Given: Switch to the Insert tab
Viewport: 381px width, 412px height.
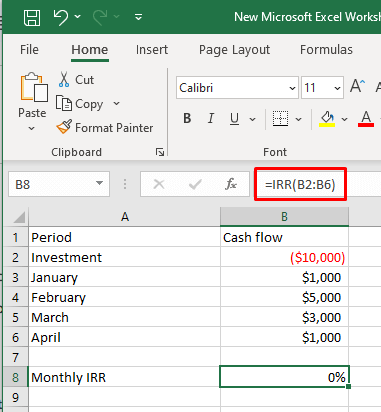Looking at the screenshot, I should coord(152,50).
